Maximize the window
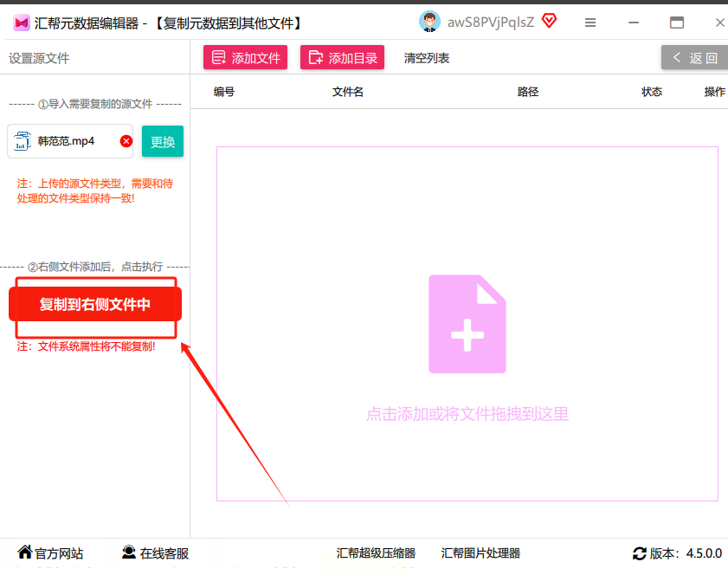Image resolution: width=728 pixels, height=575 pixels. [676, 23]
